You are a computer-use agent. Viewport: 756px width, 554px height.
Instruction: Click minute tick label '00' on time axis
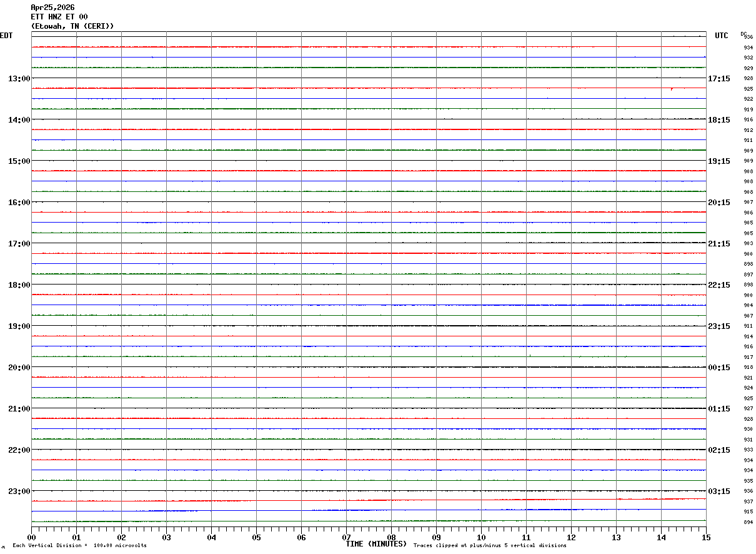(31, 537)
